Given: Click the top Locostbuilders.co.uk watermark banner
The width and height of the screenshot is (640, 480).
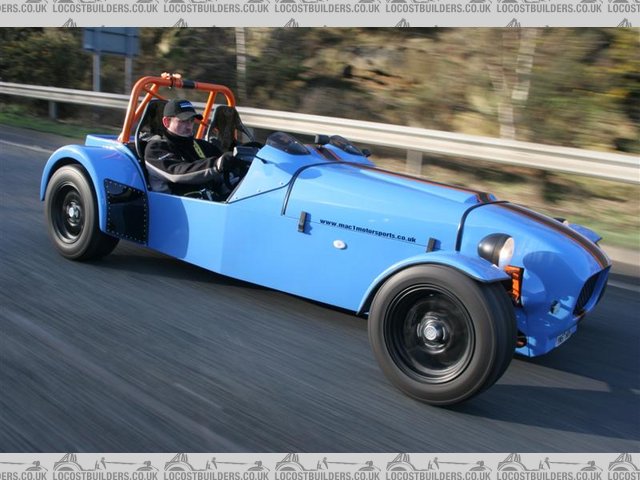Looking at the screenshot, I should click(320, 7).
